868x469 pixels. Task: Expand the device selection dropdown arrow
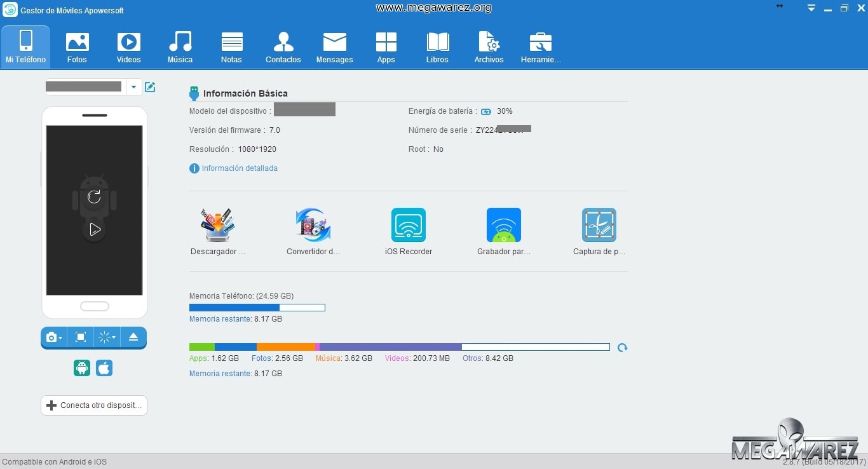tap(133, 87)
